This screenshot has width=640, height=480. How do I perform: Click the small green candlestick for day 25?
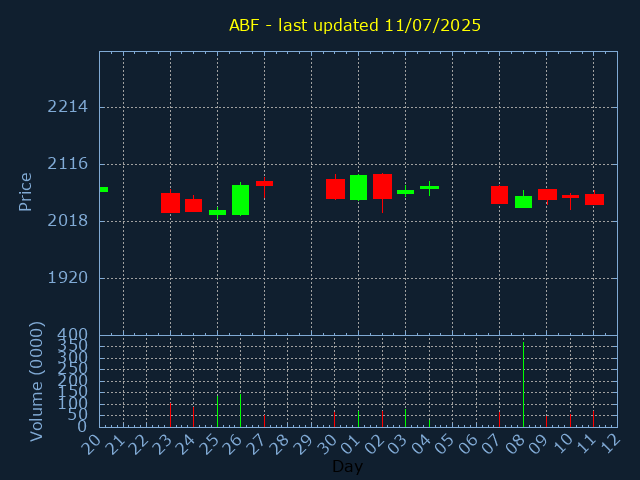tap(218, 212)
